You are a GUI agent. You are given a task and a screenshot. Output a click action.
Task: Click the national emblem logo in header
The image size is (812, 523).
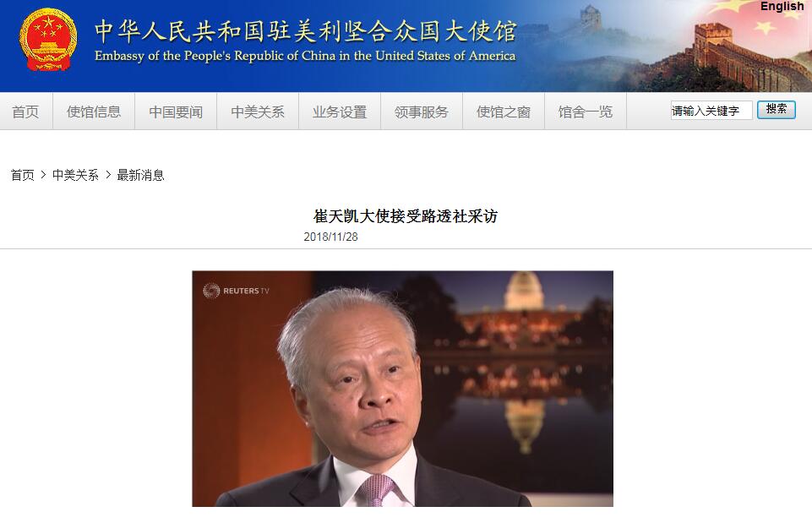click(47, 40)
